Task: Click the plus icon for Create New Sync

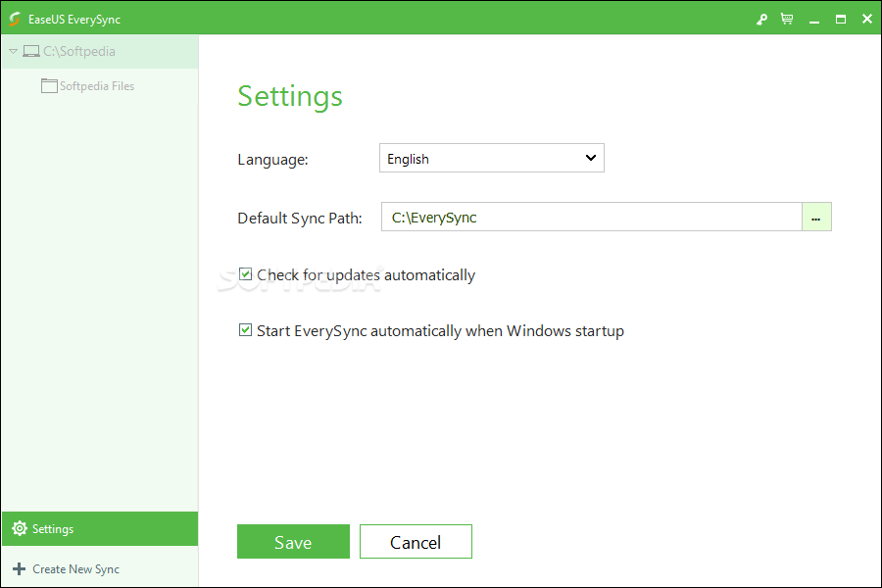Action: click(20, 568)
